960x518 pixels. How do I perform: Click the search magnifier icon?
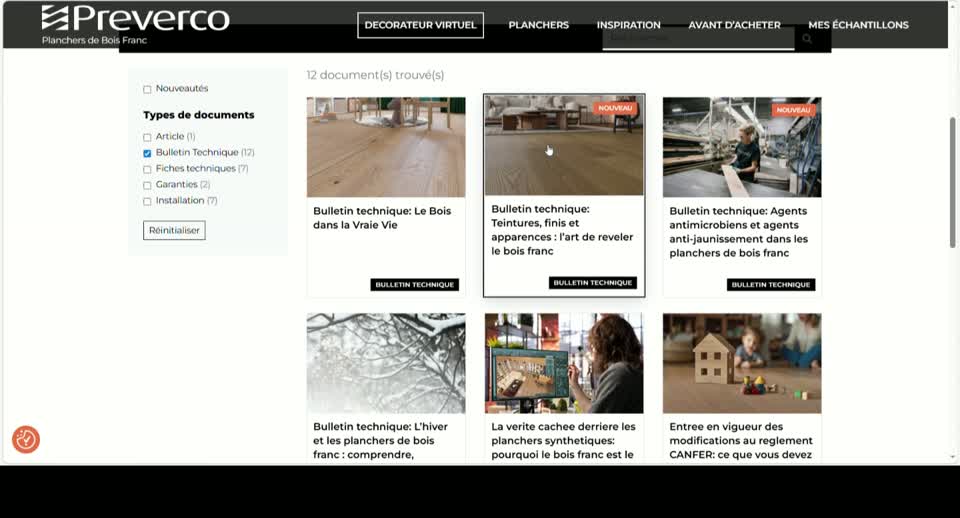coord(807,39)
